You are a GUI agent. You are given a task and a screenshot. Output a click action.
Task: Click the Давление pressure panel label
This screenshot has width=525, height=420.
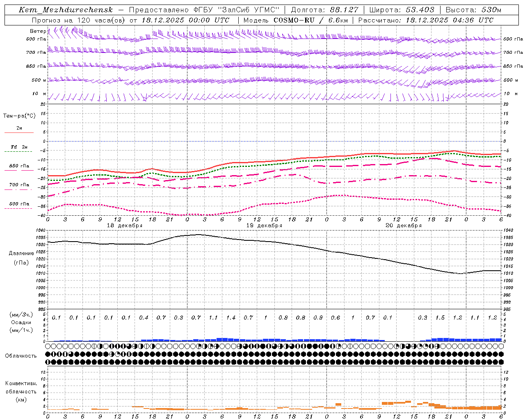click(x=21, y=253)
